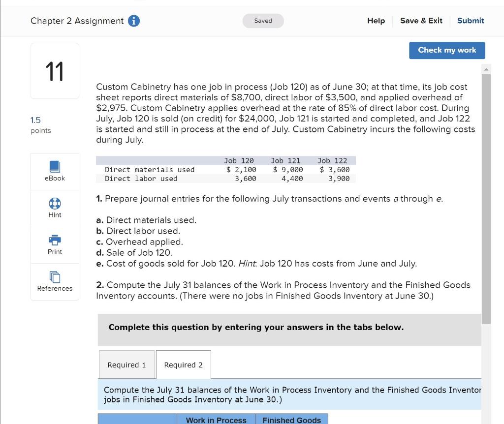The image size is (504, 424).
Task: Select the Required 2 tab
Action: [x=183, y=364]
